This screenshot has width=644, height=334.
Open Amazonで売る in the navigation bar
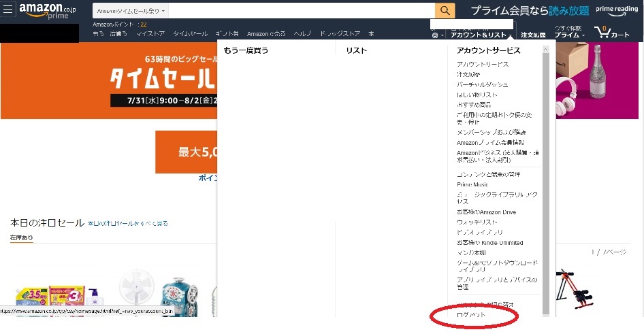(x=266, y=33)
